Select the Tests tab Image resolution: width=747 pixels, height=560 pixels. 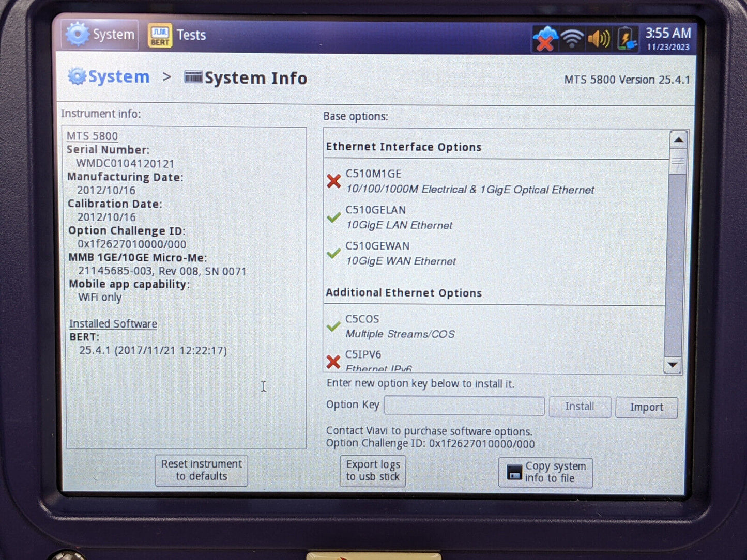tap(177, 36)
